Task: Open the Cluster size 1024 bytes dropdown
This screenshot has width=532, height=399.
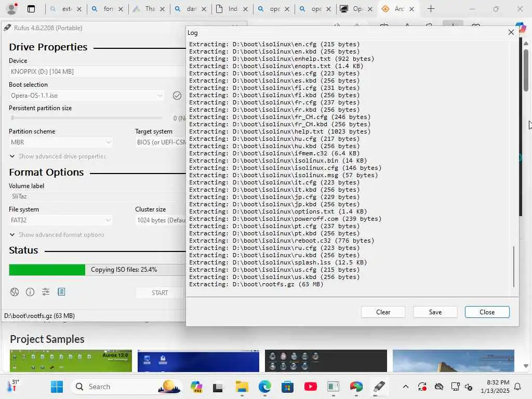Action: [161, 220]
